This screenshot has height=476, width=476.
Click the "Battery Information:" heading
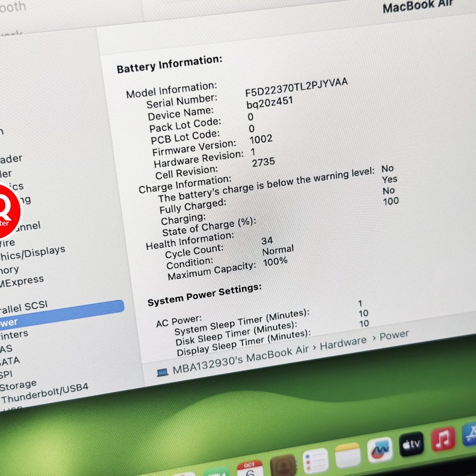point(169,65)
